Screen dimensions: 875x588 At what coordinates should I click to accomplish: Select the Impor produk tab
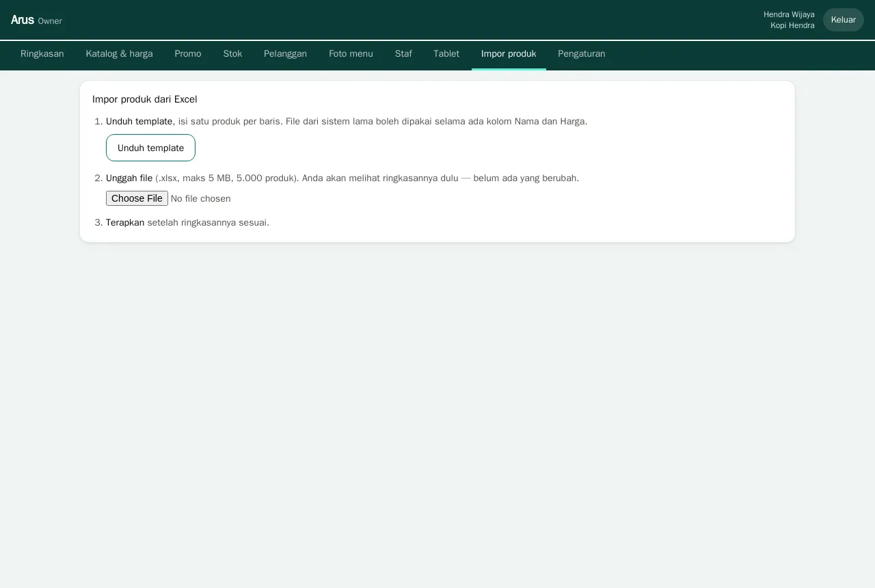pyautogui.click(x=509, y=54)
